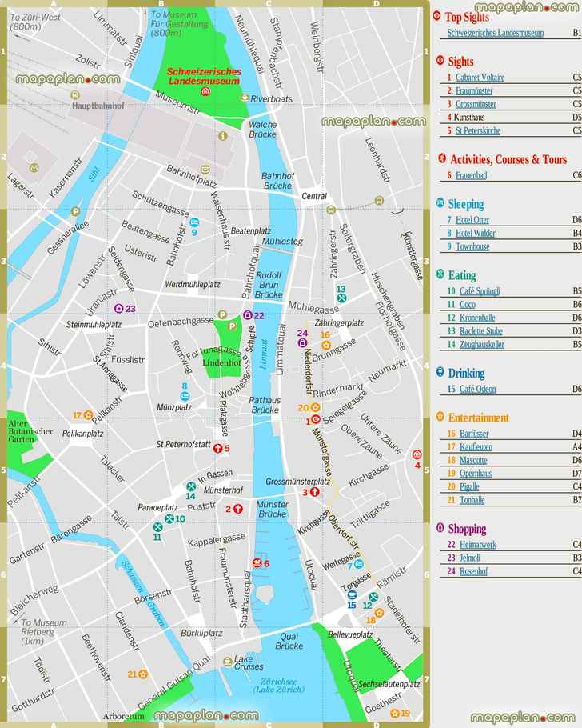This screenshot has width=582, height=728.
Task: Open the Heimatwerk legend link
Action: coord(478,545)
